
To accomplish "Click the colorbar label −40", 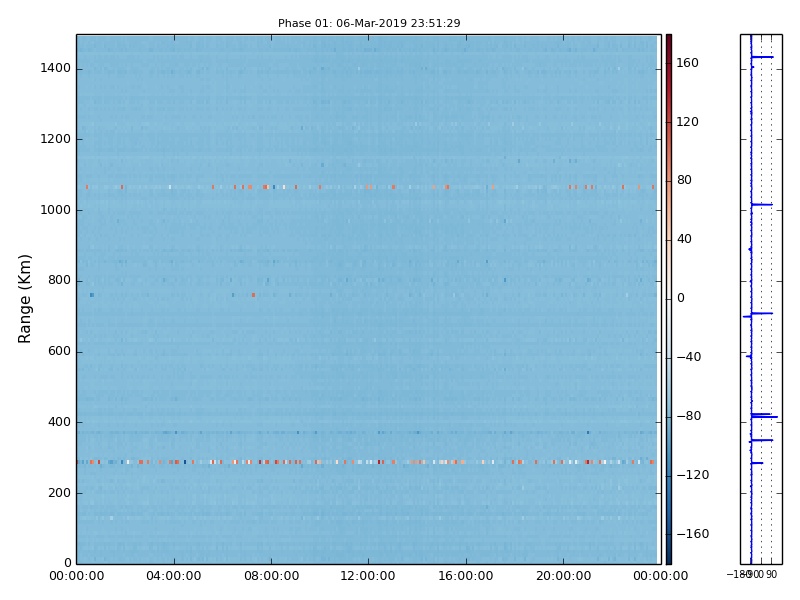I will coord(689,357).
